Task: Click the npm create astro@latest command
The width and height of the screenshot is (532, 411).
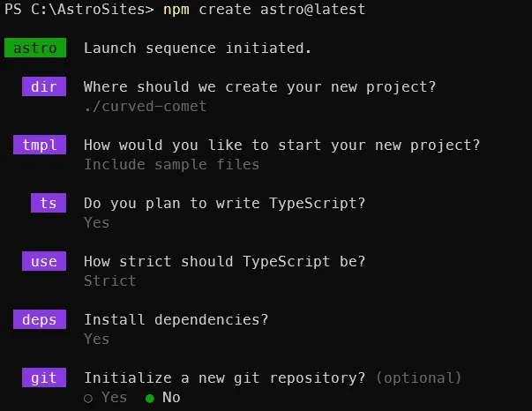Action: pyautogui.click(x=265, y=9)
